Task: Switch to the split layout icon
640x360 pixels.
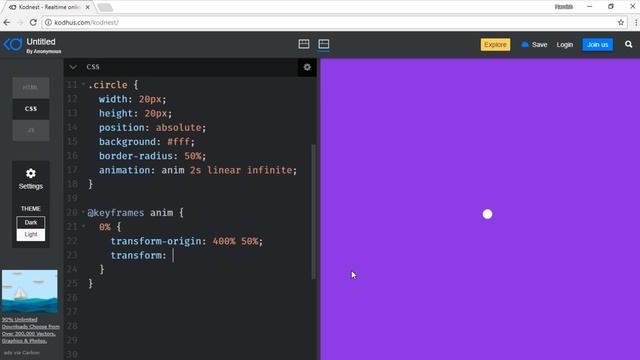Action: coord(304,44)
